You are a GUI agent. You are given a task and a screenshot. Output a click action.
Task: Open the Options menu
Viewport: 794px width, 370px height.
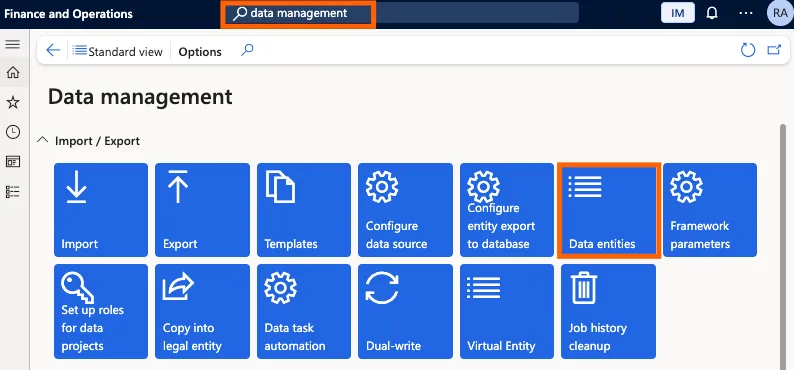click(200, 52)
